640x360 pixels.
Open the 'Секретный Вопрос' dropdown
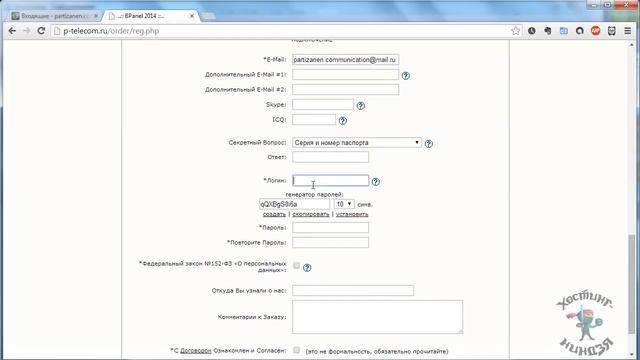click(x=357, y=142)
